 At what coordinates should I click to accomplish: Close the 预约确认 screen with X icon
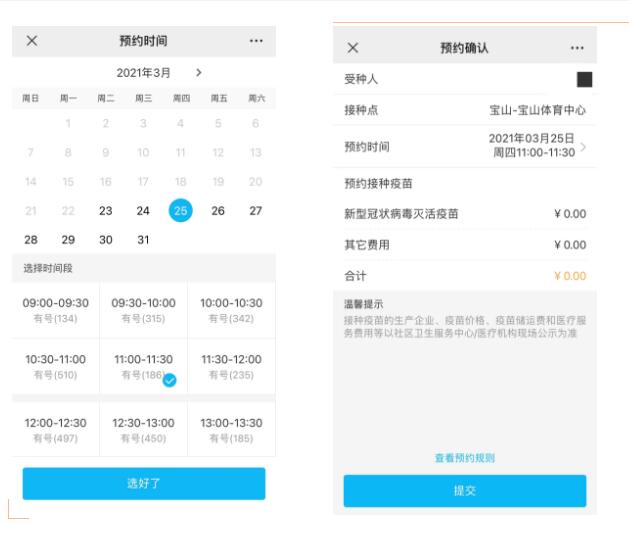tap(352, 48)
